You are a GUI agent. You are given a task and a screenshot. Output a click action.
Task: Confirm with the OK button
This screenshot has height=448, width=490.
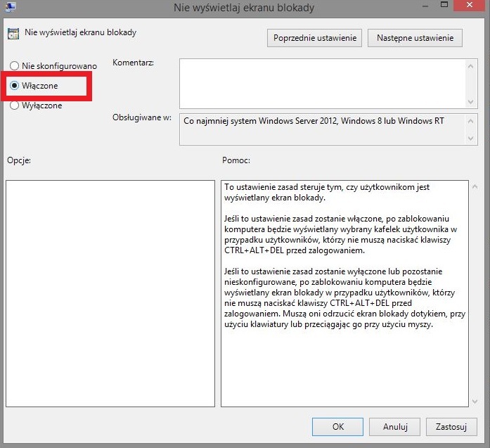tap(338, 427)
